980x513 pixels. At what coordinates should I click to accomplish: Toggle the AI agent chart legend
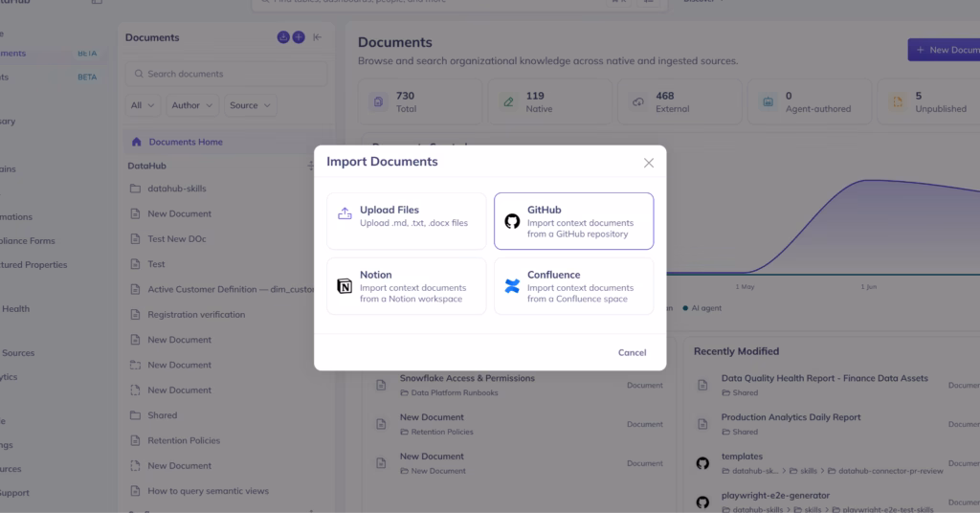tap(702, 308)
